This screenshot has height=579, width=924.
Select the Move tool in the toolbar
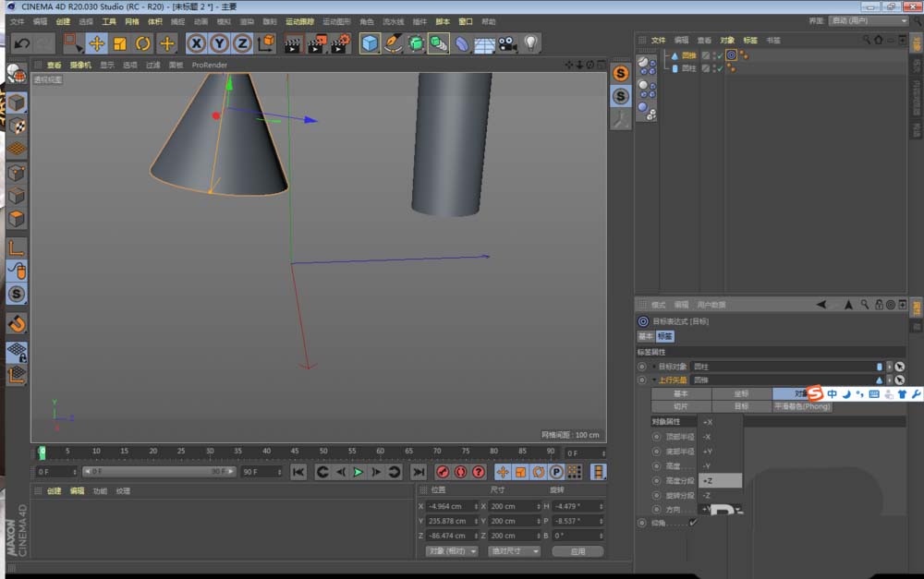tap(95, 42)
